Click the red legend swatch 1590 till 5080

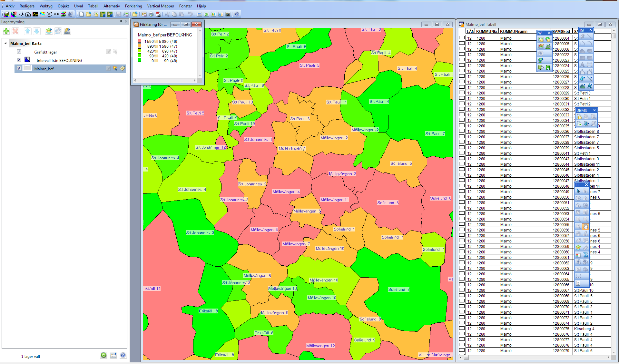[140, 41]
